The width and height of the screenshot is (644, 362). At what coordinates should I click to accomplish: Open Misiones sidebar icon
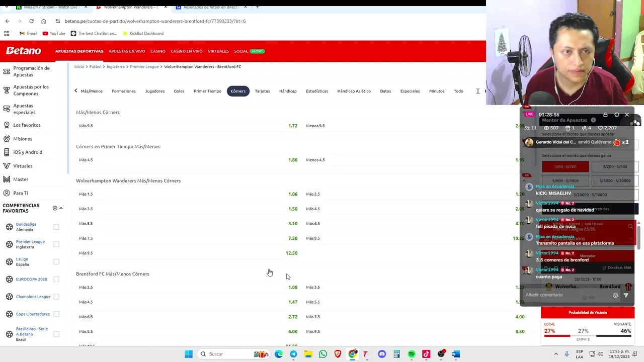pos(7,138)
